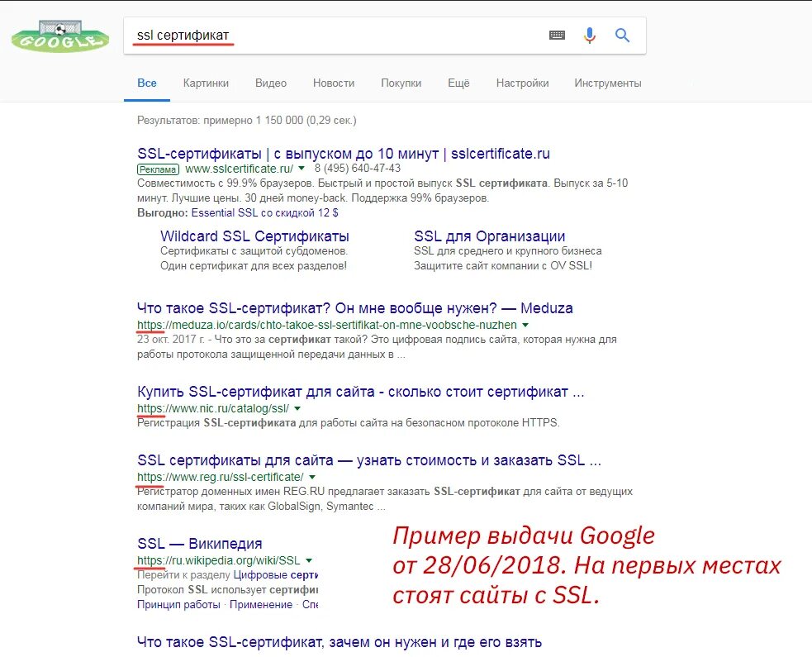Image resolution: width=812 pixels, height=657 pixels.
Task: Open 'Что такое SSL-сертификат, зачем он нужен' result
Action: [x=340, y=642]
